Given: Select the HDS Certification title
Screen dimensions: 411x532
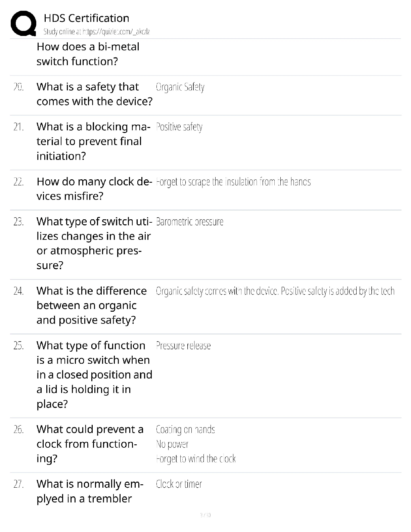Looking at the screenshot, I should (86, 18).
